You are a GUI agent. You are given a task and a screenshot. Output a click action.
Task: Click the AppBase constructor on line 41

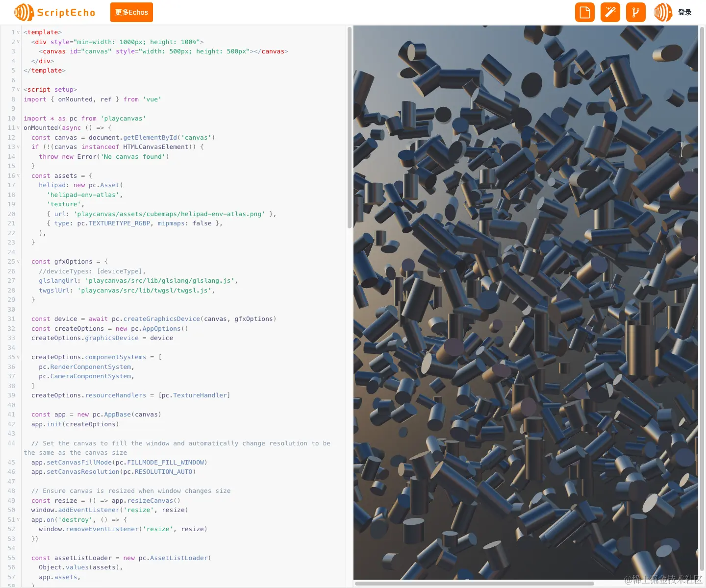[x=118, y=415]
